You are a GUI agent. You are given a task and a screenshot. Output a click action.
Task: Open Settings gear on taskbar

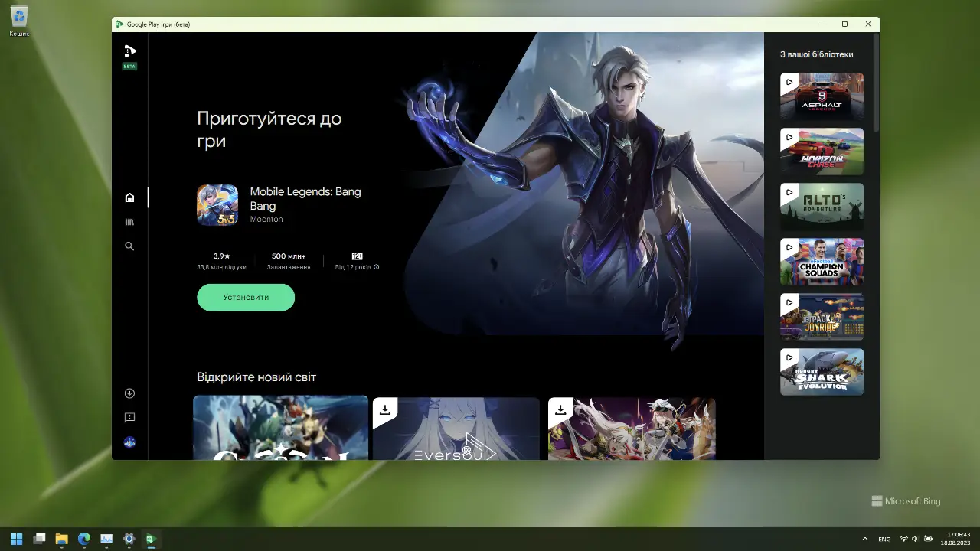click(x=129, y=539)
